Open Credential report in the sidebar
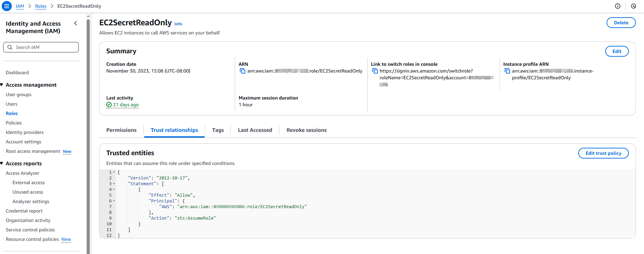 click(24, 211)
